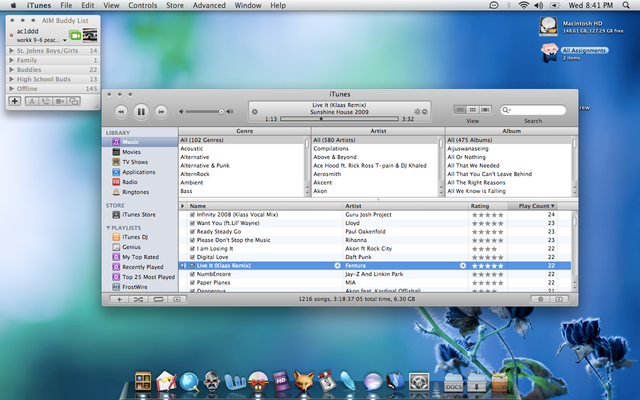Expand the Buddies group in AIM
Viewport: 640px width, 400px height.
coord(11,71)
